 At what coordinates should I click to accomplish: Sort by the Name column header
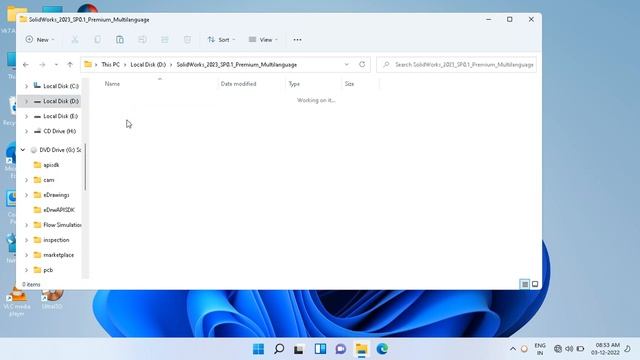click(x=112, y=84)
